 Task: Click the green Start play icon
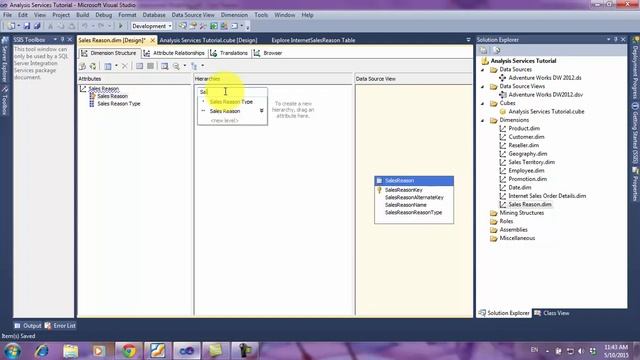120,26
